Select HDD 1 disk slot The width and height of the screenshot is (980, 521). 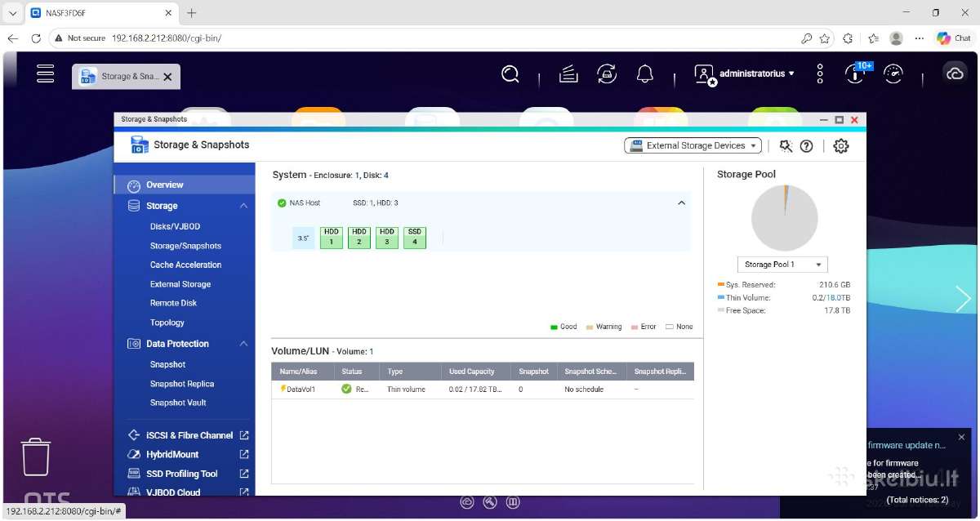pyautogui.click(x=331, y=237)
